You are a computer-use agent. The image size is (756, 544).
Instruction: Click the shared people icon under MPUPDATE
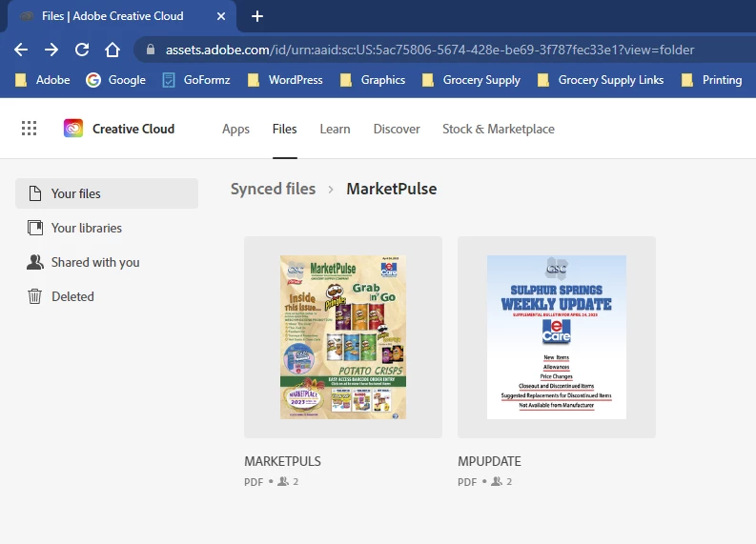497,481
